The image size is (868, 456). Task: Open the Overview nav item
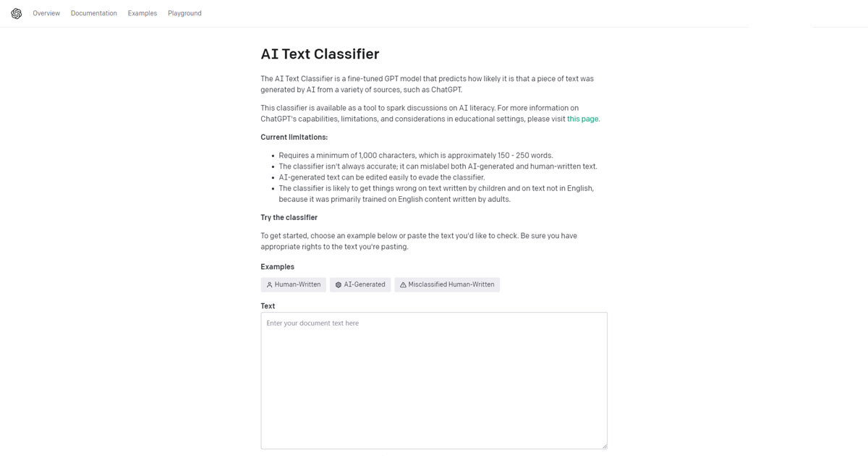pyautogui.click(x=46, y=14)
